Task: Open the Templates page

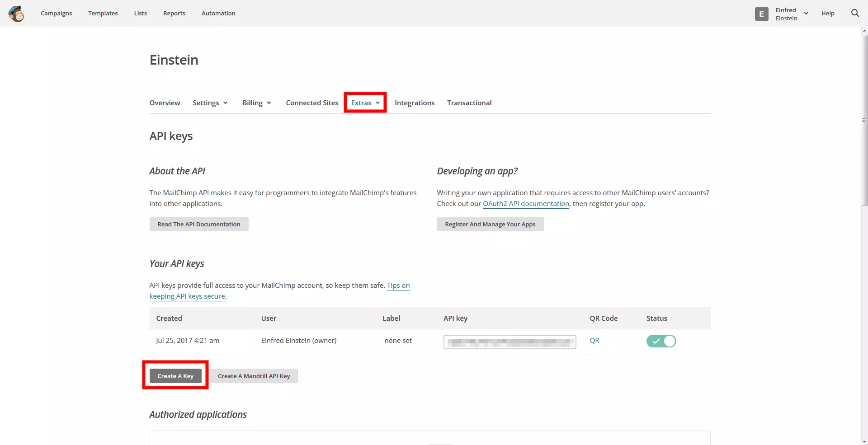Action: (103, 14)
